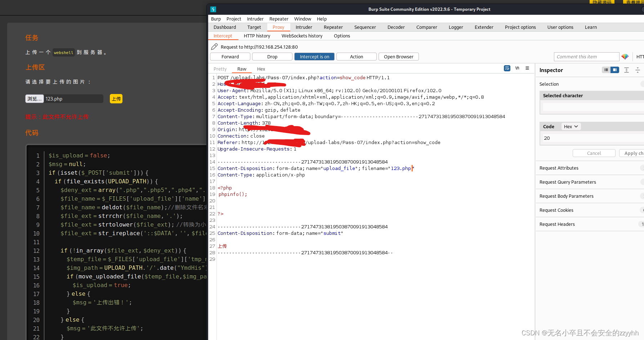Switch to the Decoder tab
Screen dimensions: 644x340
point(396,27)
